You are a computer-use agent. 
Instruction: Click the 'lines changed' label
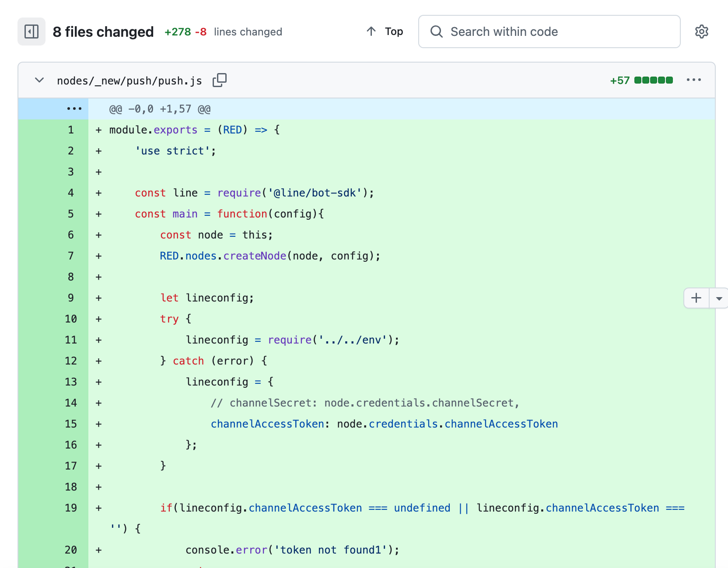click(x=248, y=32)
